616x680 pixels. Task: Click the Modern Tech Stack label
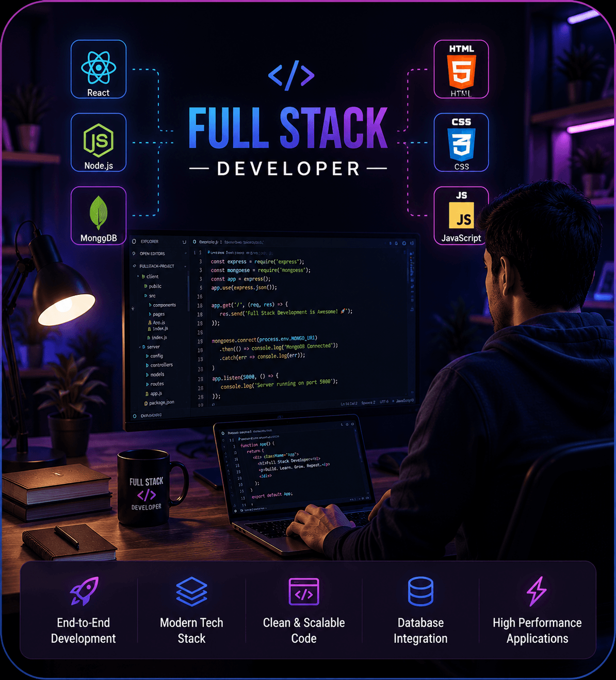tap(191, 630)
